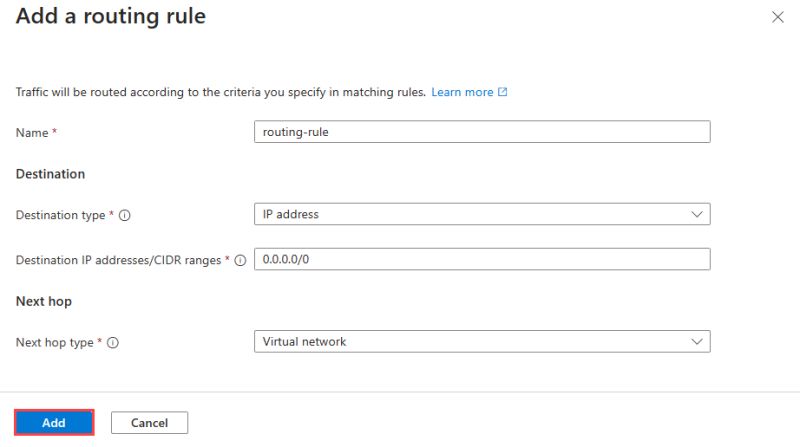Select the Destination section heading

point(51,174)
